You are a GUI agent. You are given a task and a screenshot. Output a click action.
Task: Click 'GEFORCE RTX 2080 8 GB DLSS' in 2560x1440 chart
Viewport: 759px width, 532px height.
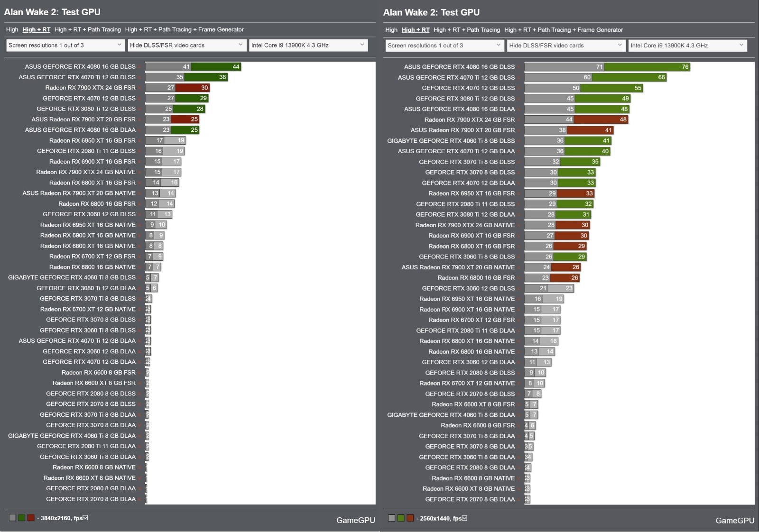(x=470, y=373)
